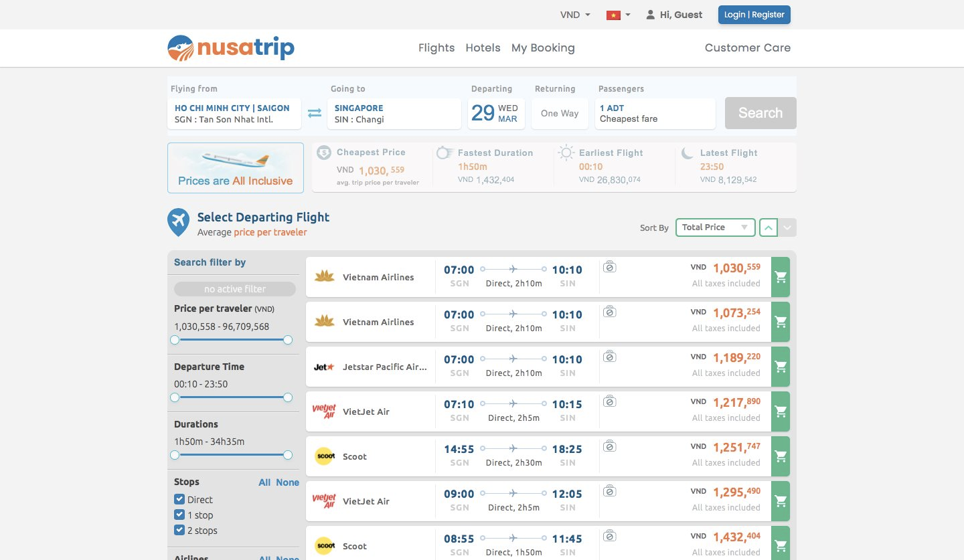The height and width of the screenshot is (560, 964).
Task: Click the Vietnam flag language icon
Action: 613,15
